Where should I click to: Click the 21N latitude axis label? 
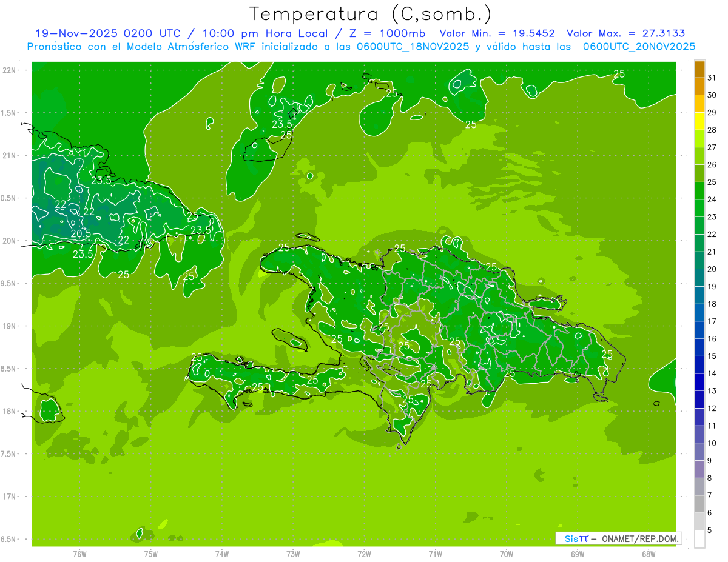coord(10,156)
